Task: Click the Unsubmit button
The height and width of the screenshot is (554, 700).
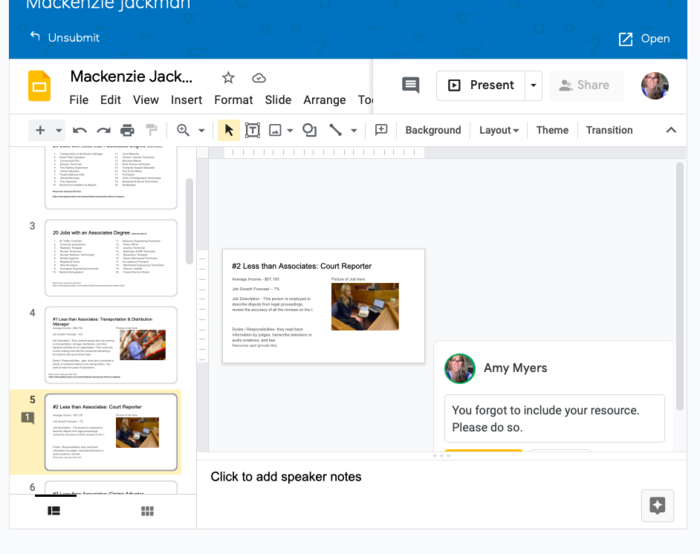Action: 64,37
